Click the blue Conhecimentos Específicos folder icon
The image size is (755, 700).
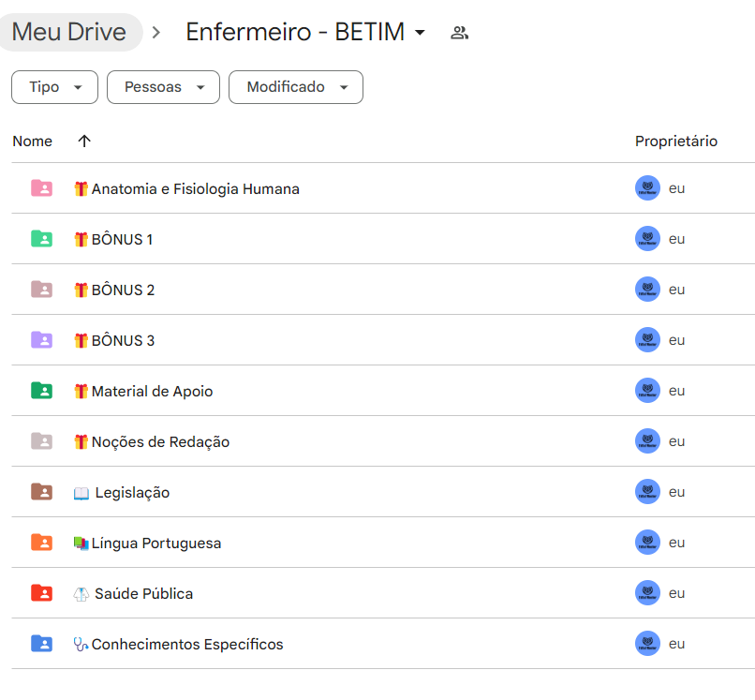(x=41, y=644)
